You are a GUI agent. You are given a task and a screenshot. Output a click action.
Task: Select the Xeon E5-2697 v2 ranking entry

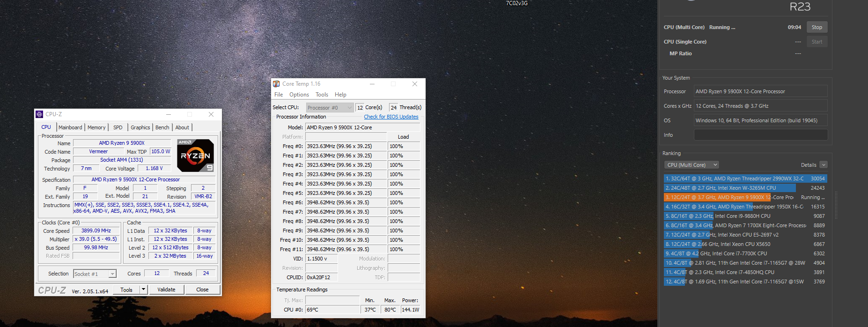(x=745, y=235)
